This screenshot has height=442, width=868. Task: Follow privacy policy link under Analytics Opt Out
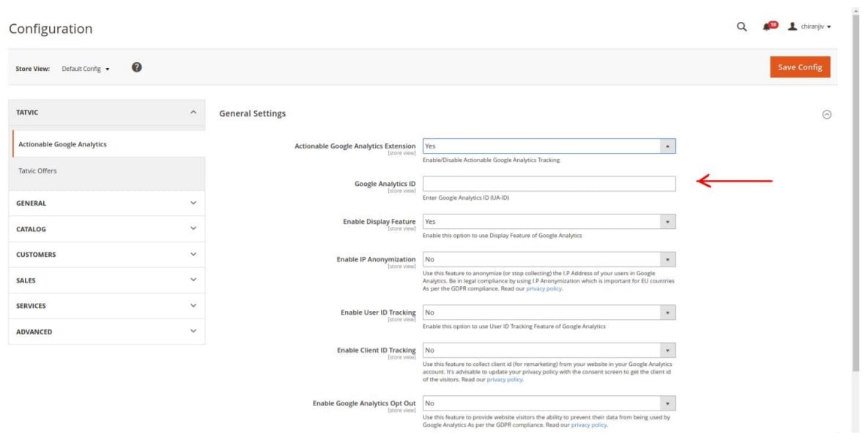point(589,425)
